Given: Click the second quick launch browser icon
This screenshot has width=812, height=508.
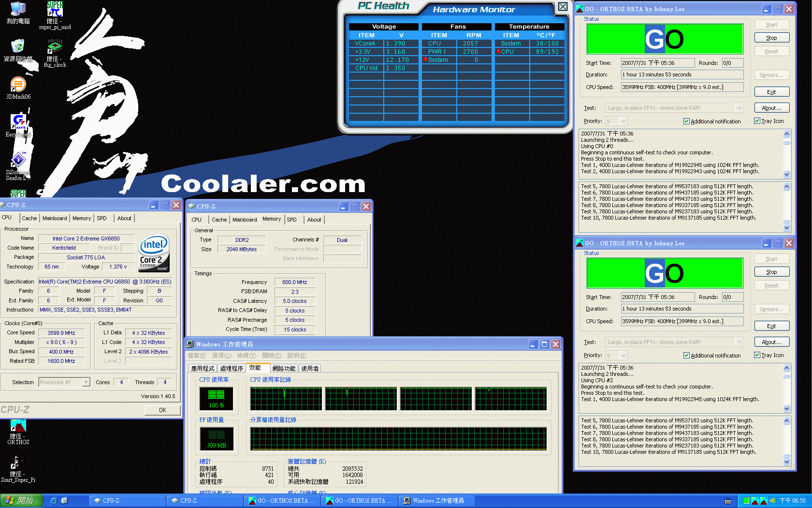Looking at the screenshot, I should click(x=64, y=501).
